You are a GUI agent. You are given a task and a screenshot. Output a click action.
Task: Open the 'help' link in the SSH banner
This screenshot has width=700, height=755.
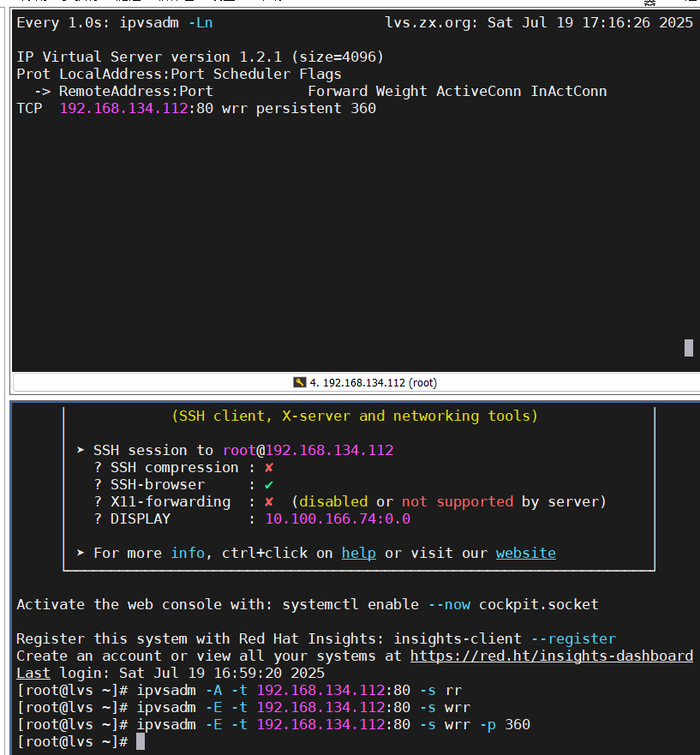point(359,553)
